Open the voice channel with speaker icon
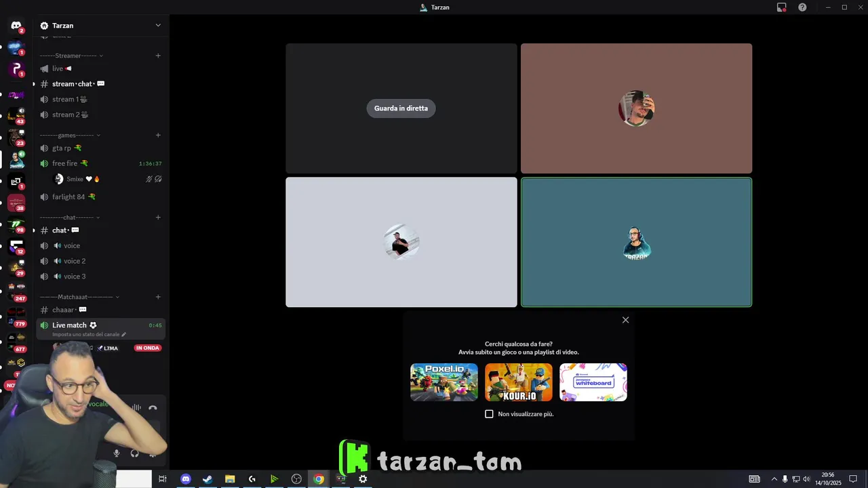Image resolution: width=868 pixels, height=488 pixels. pos(100,245)
